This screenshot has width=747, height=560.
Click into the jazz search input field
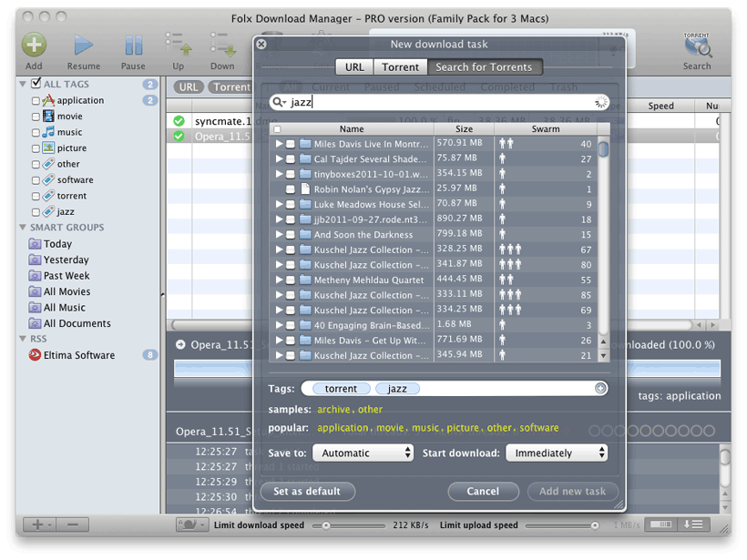tap(441, 102)
